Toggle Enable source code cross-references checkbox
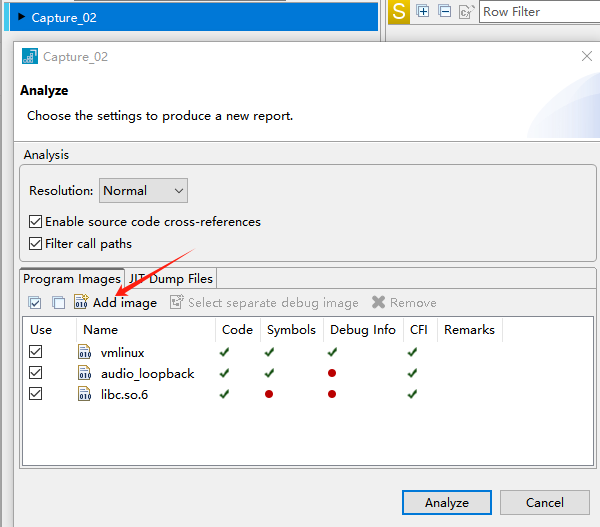The width and height of the screenshot is (600, 527). point(36,222)
